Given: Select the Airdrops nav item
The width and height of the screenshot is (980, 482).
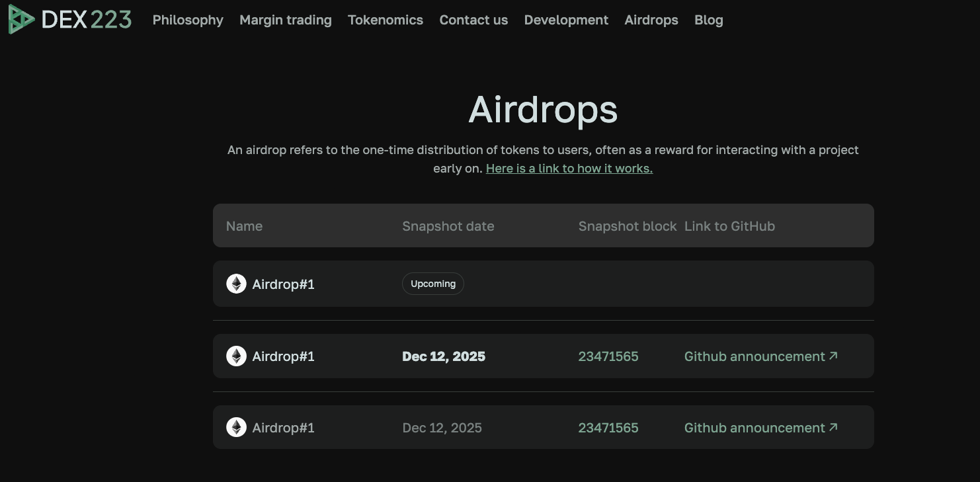Looking at the screenshot, I should (651, 20).
